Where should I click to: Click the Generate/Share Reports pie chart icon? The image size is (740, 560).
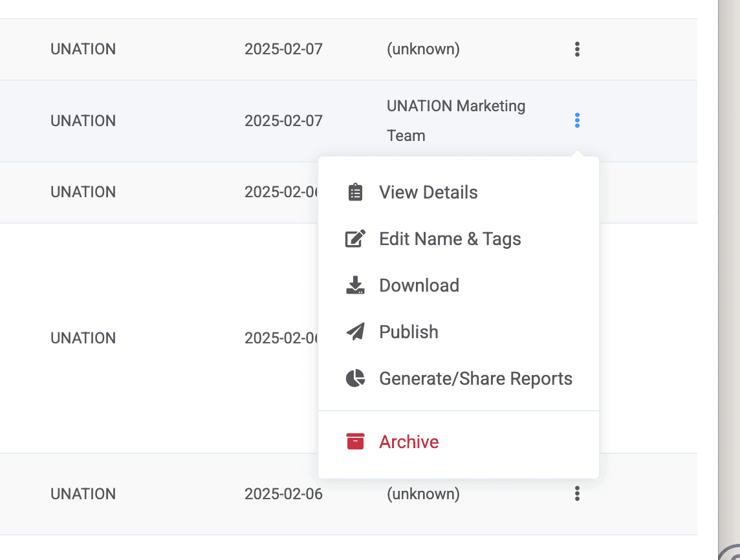355,378
